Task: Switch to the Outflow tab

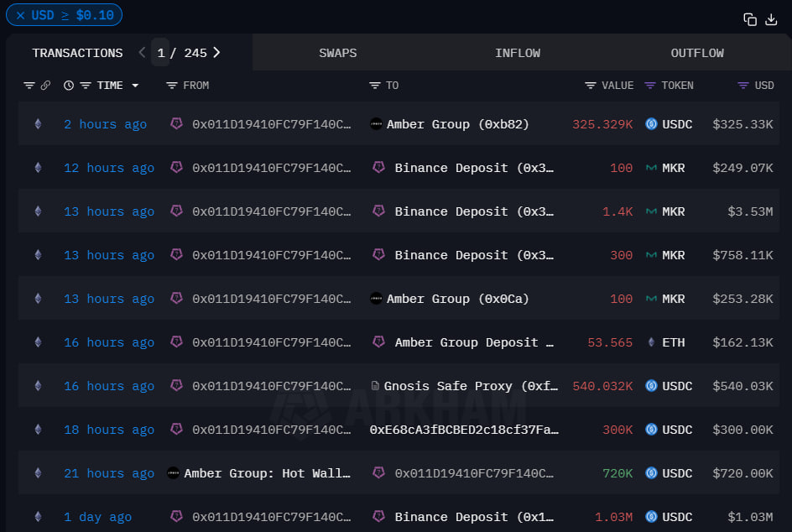Action: pos(697,53)
